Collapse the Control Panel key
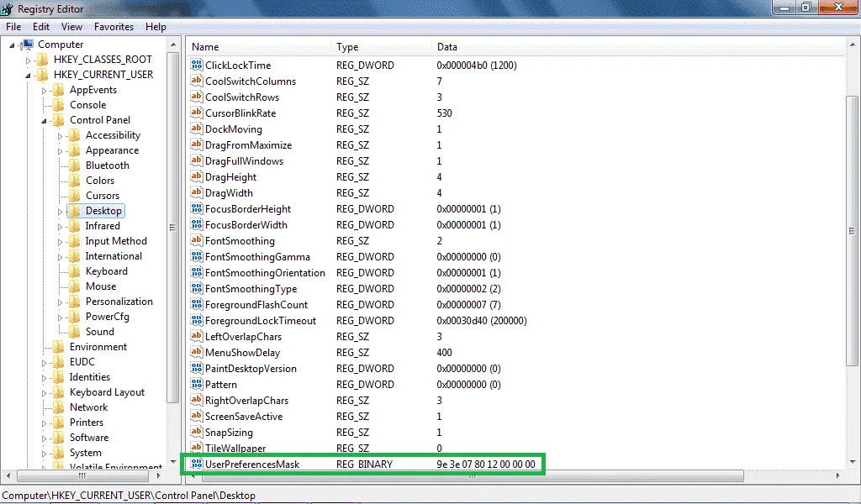 pyautogui.click(x=44, y=121)
